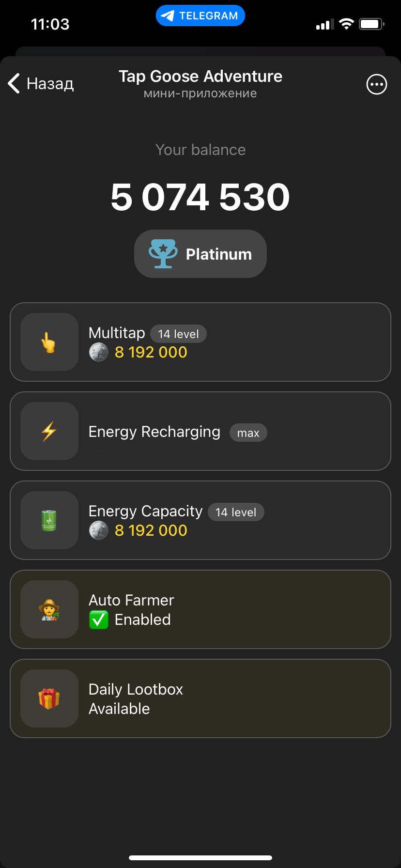Tap the Auto Farmer title text
Viewport: 401px width, 868px height.
(x=131, y=600)
